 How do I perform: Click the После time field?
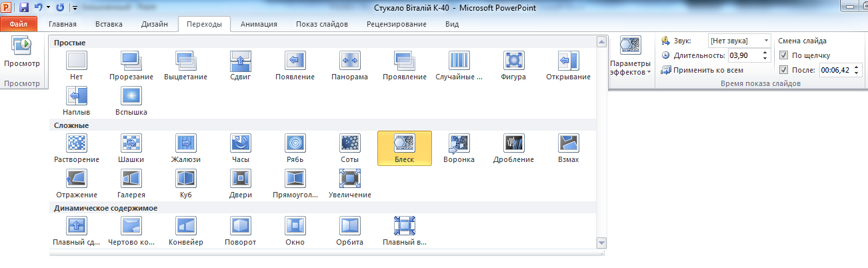(837, 70)
